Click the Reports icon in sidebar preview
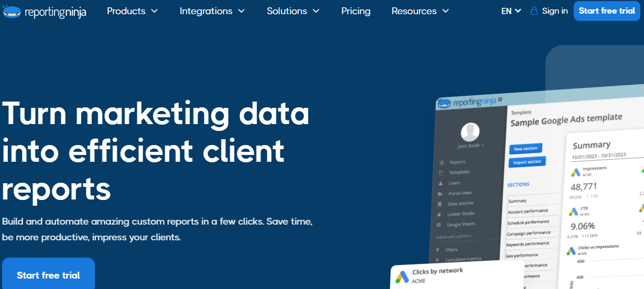This screenshot has width=644, height=289. pyautogui.click(x=441, y=162)
